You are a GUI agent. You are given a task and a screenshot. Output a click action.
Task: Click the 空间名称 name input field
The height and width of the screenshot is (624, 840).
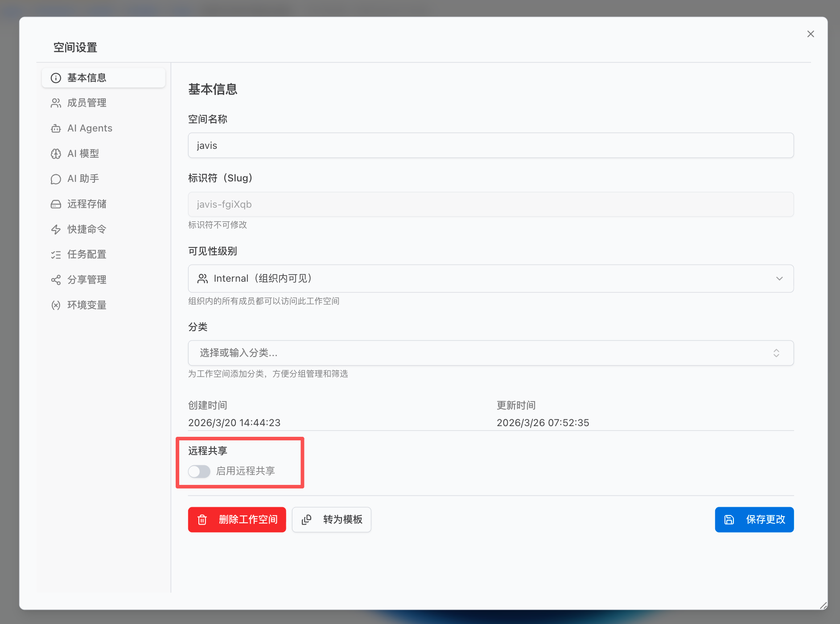tap(490, 145)
